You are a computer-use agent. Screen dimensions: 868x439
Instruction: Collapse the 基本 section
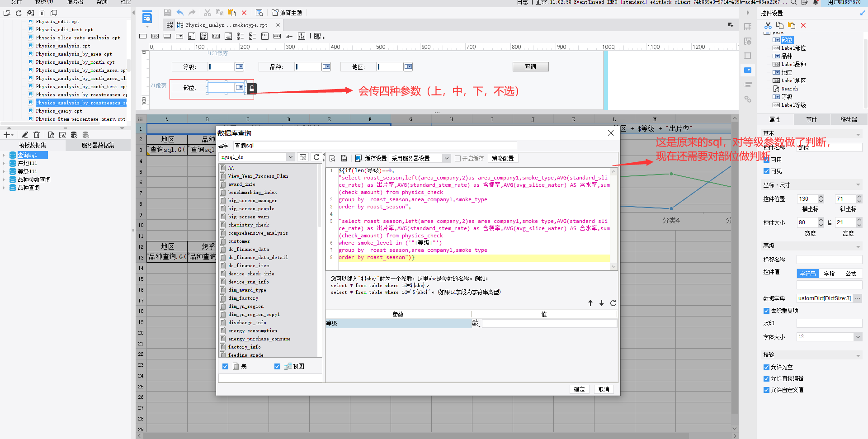[x=858, y=135]
